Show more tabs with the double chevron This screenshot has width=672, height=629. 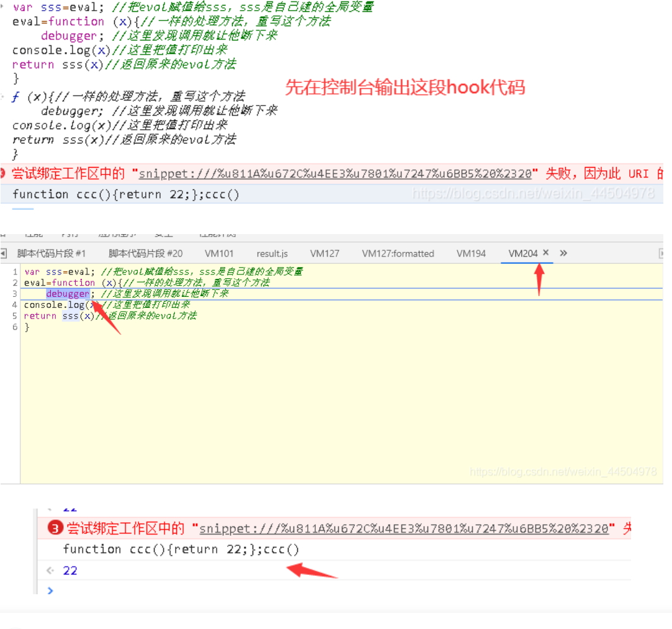pos(563,253)
